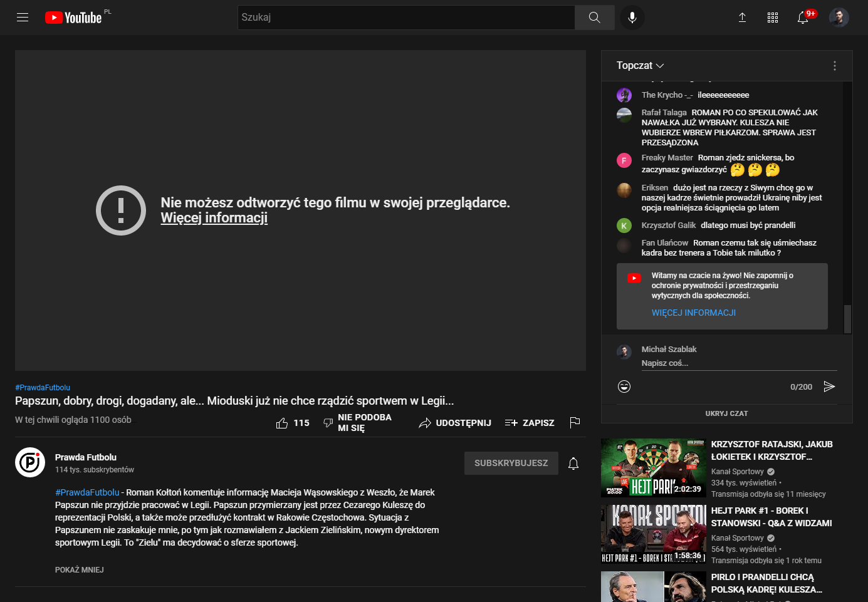
Task: Expand Topczat chat mode dropdown
Action: coord(640,66)
